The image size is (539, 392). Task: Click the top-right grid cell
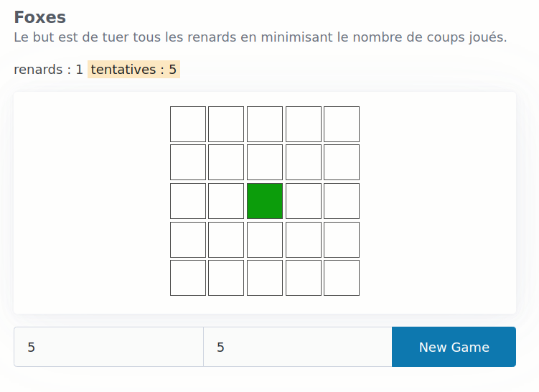pyautogui.click(x=342, y=124)
